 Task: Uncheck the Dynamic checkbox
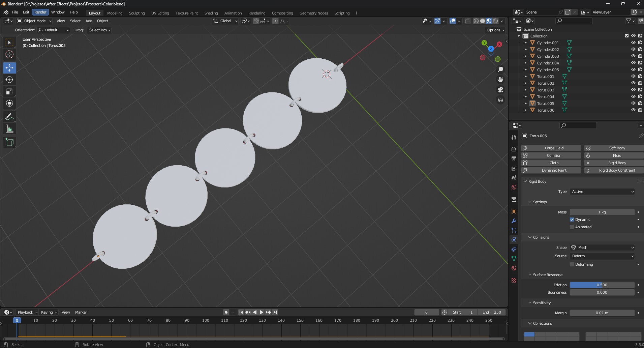[572, 220]
